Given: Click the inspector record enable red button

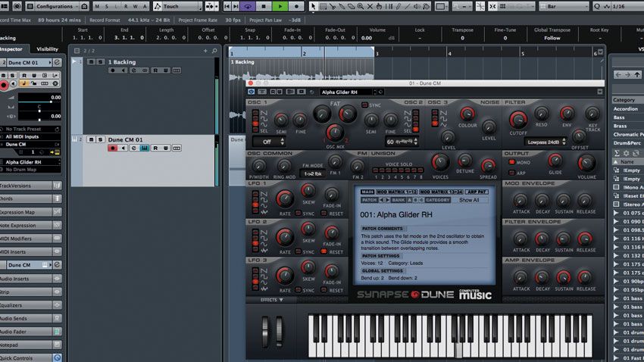Looking at the screenshot, I should (4, 86).
